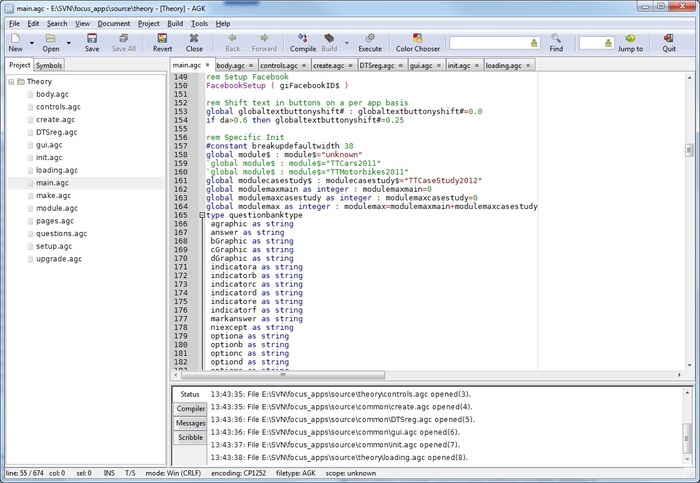This screenshot has width=700, height=483.
Task: Select body.agc in project tree
Action: (52, 94)
